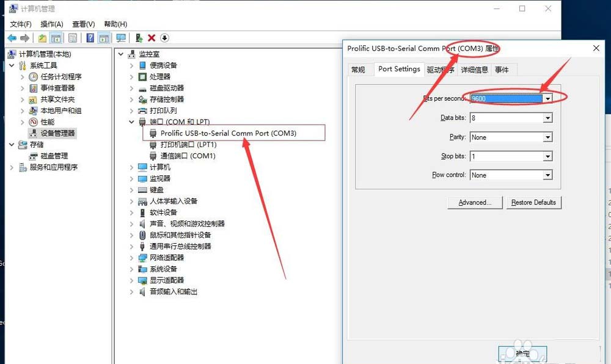This screenshot has height=364, width=611.
Task: Click the 键盘 keyboard icon
Action: pos(142,190)
